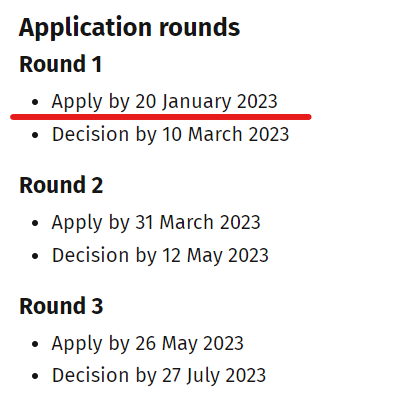Click the bullet before 'Apply by 20 January'
Screen dimensions: 415x403
pos(35,102)
